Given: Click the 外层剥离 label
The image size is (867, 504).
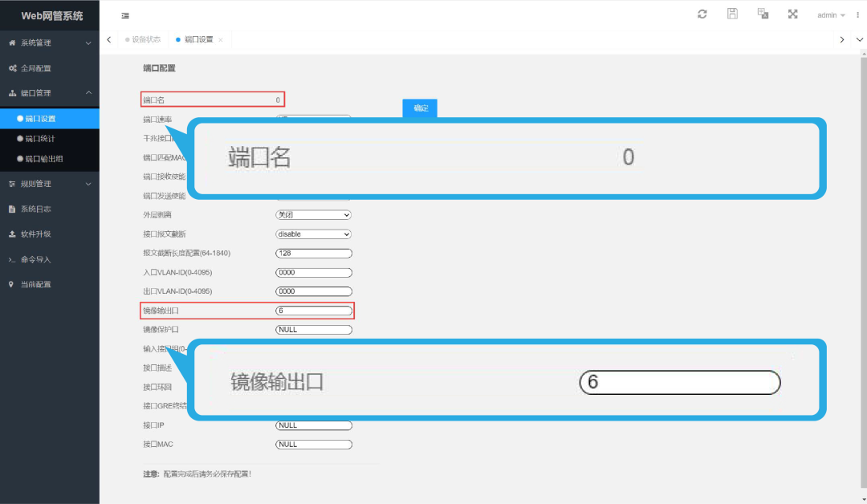Looking at the screenshot, I should (x=157, y=215).
